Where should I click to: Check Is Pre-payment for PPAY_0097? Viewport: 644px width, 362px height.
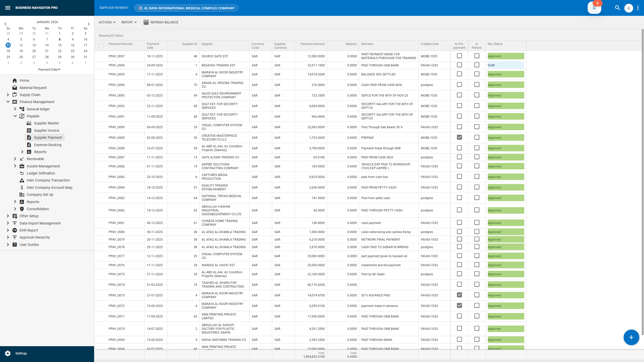(459, 56)
